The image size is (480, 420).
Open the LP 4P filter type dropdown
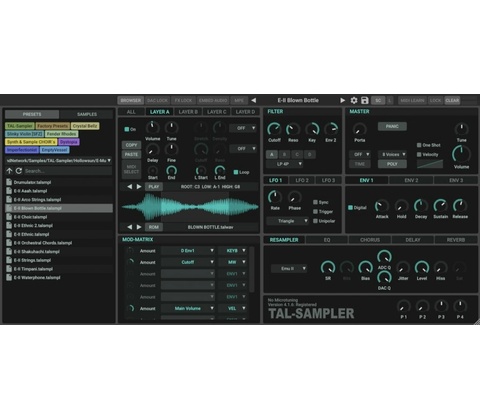[285, 164]
